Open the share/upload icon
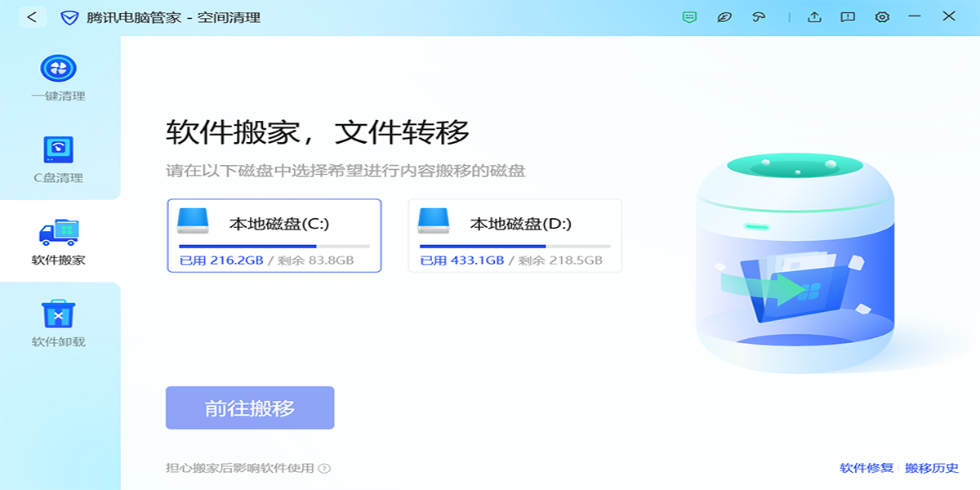Viewport: 980px width, 490px height. coord(813,16)
